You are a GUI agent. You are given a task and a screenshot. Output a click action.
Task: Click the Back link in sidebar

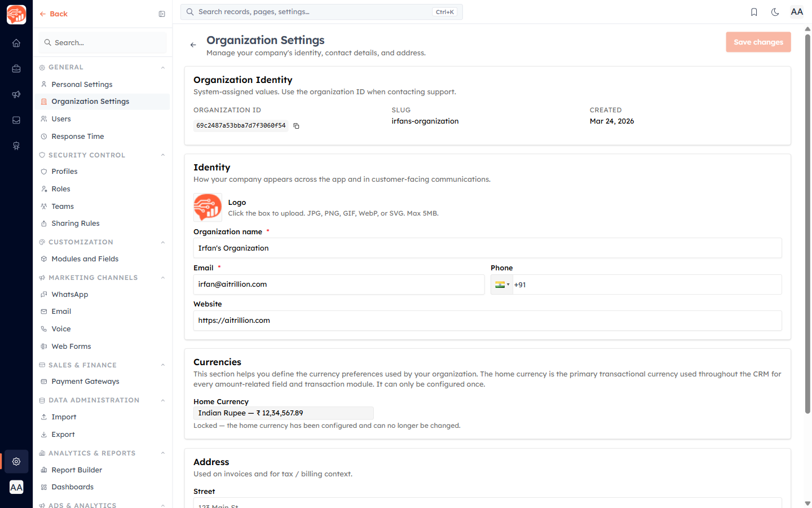coord(54,14)
